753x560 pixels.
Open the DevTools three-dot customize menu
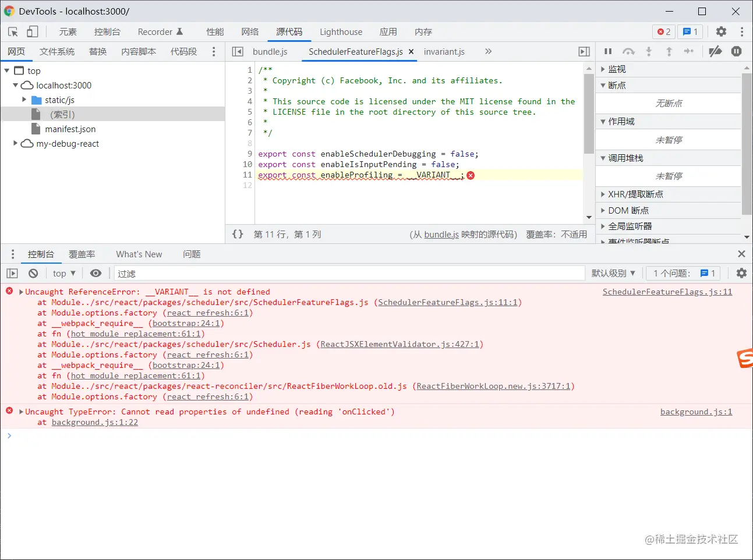click(741, 32)
